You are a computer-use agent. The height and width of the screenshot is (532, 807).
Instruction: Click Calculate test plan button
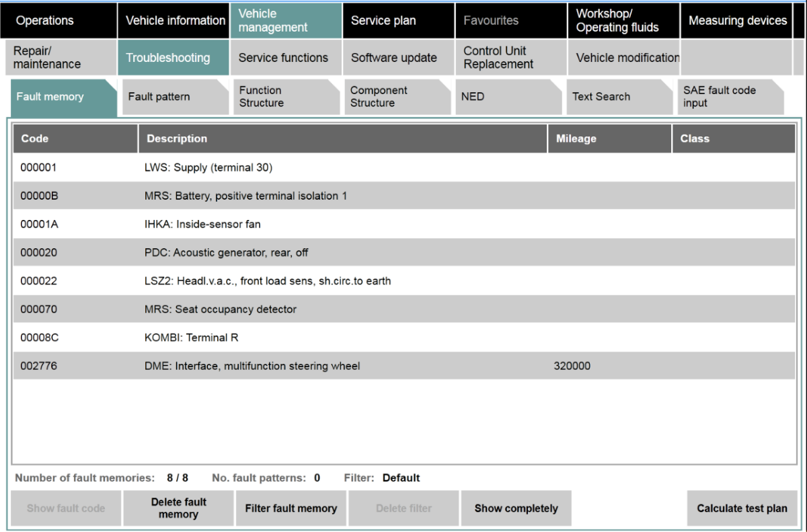coord(742,508)
